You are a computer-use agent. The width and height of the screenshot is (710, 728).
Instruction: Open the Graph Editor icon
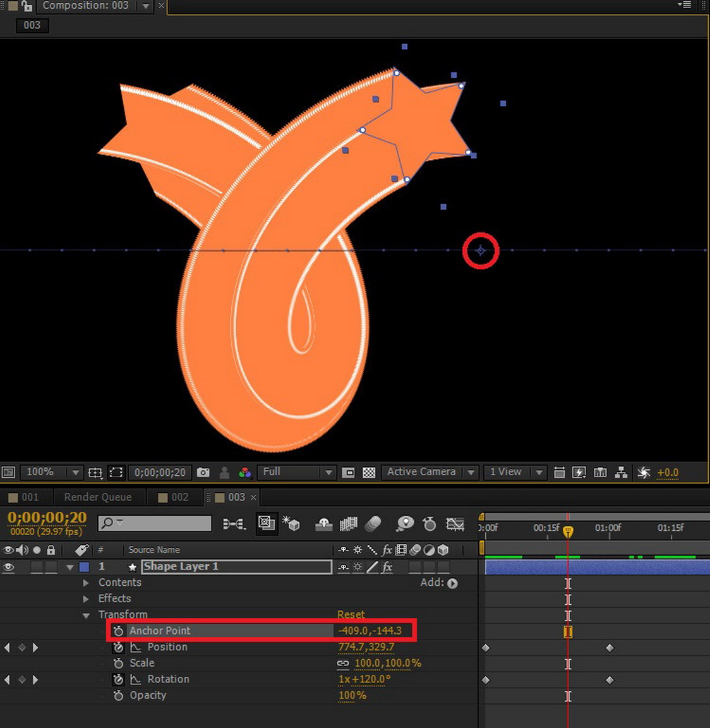455,524
